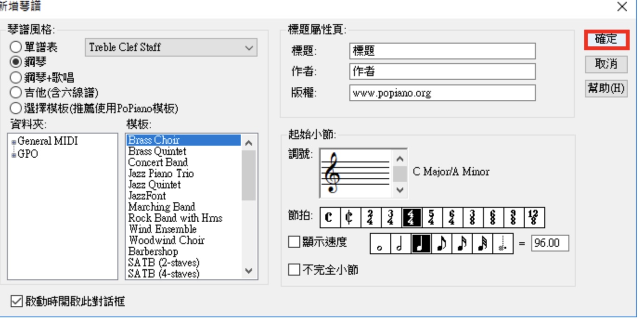Screen dimensions: 644x322
Task: Select common time C signature
Action: pos(330,217)
